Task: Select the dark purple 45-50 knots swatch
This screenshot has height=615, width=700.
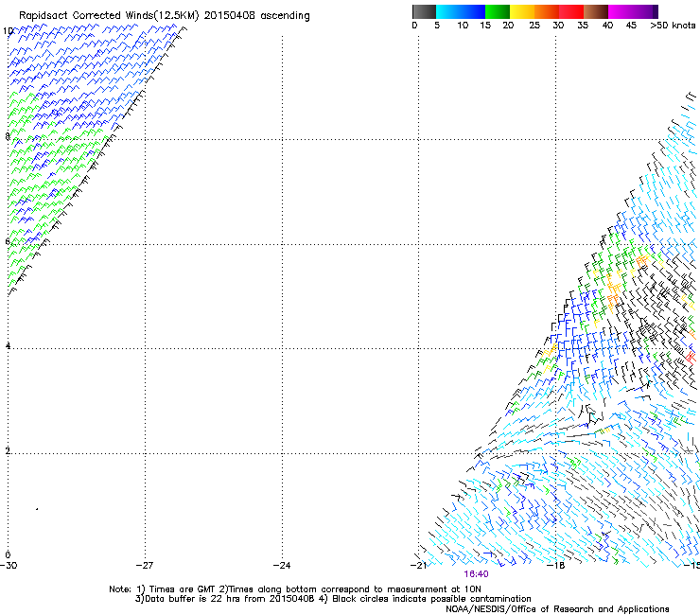Action: coord(645,11)
